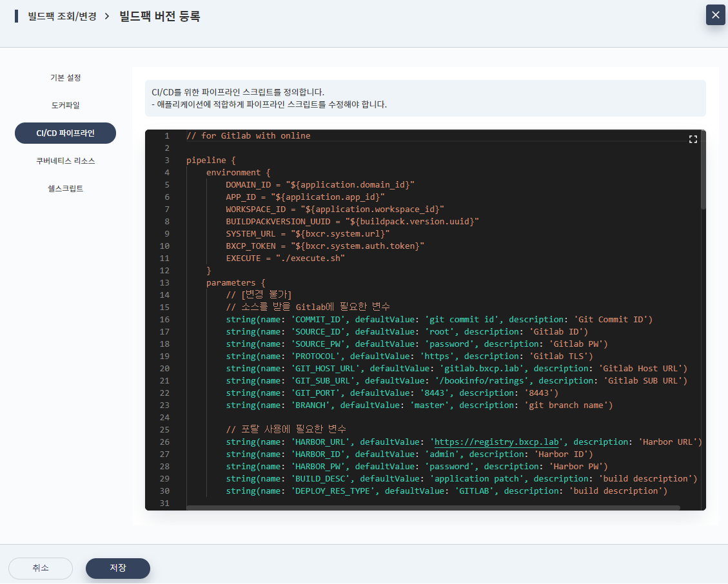
Task: Click the 'DEPLOY_RES_TYPE' parameter line
Action: click(447, 491)
